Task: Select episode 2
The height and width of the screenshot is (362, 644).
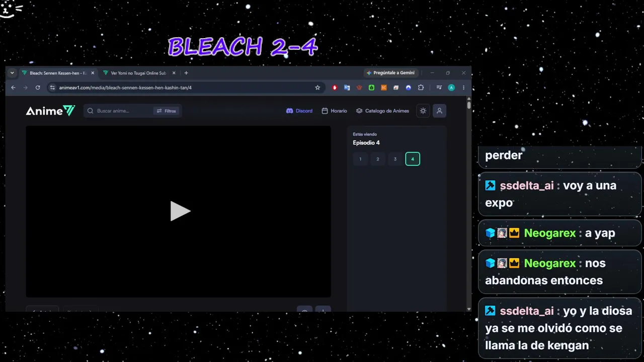Action: pyautogui.click(x=378, y=159)
